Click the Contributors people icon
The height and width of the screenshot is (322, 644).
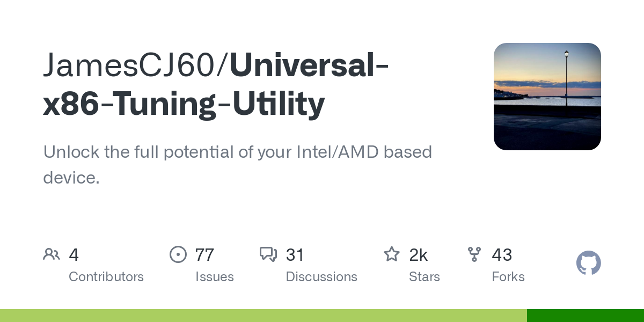pos(52,254)
